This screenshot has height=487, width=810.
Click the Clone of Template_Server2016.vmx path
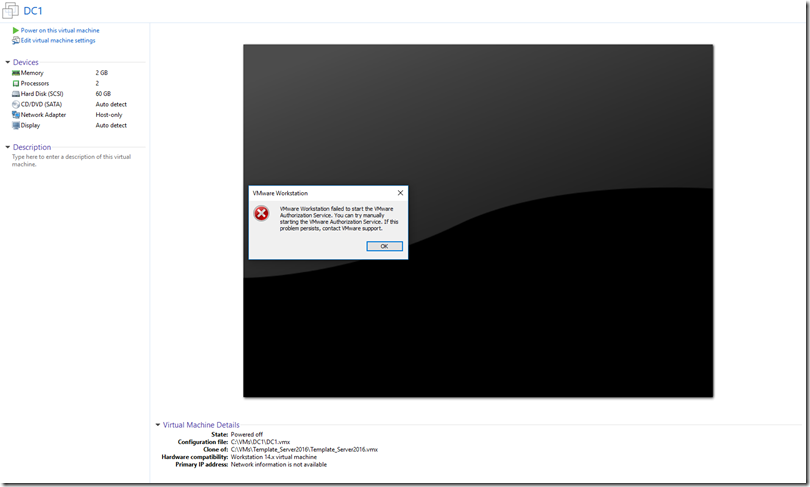coord(304,449)
